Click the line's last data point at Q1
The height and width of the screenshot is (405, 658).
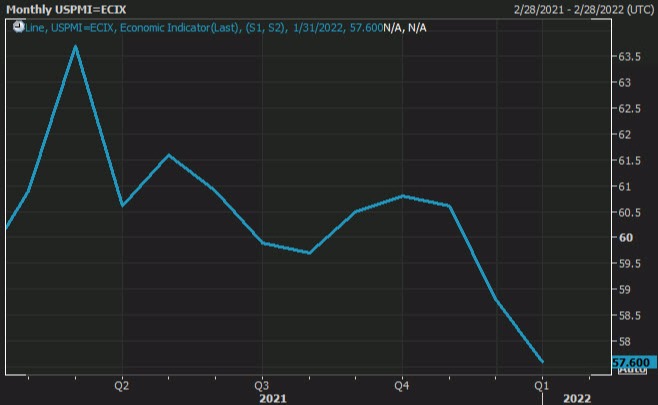tap(542, 361)
